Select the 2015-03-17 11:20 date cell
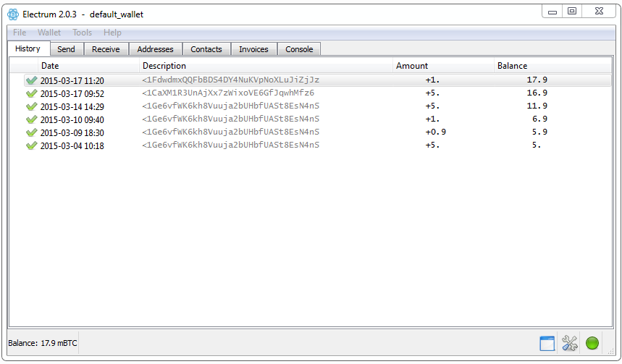Image resolution: width=622 pixels, height=364 pixels. 72,80
